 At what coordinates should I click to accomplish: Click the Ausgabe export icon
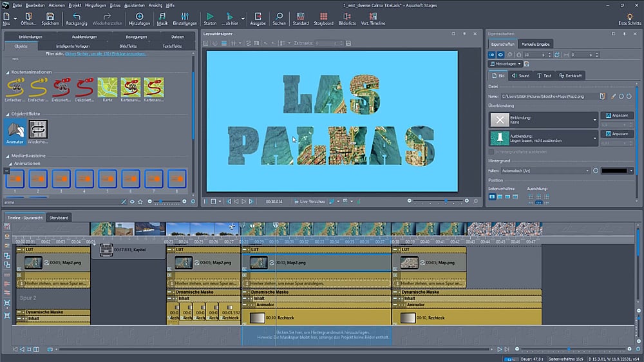(258, 17)
